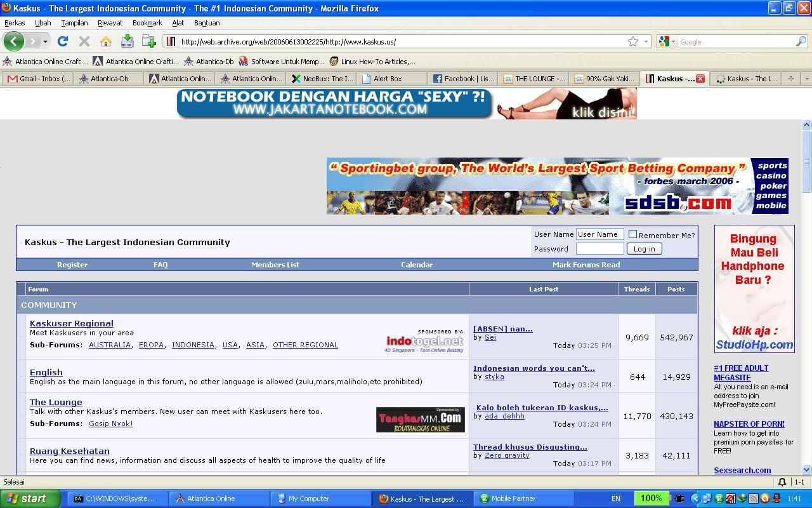Open the list all tabs dropdown
This screenshot has width=812, height=508.
click(x=806, y=79)
